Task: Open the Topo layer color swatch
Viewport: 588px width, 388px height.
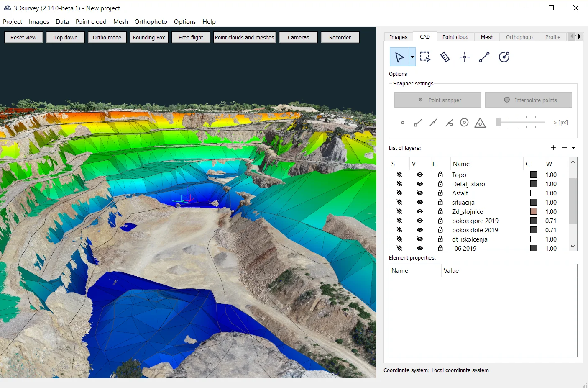Action: tap(534, 175)
